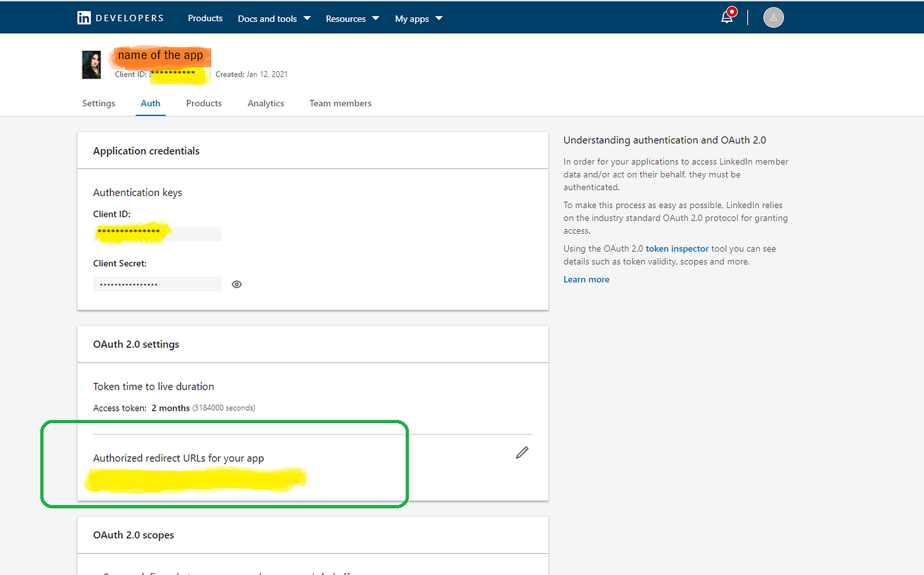The width and height of the screenshot is (924, 575).
Task: Select the Client ID field
Action: [157, 234]
